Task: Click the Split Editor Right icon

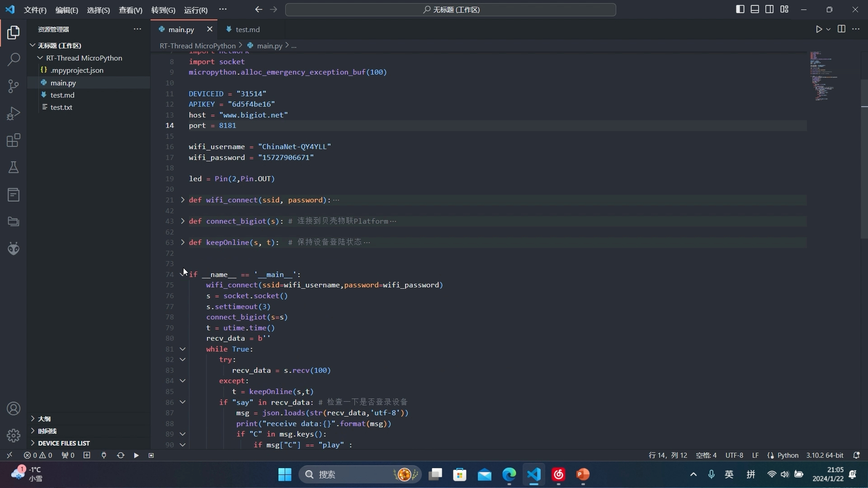Action: coord(841,29)
